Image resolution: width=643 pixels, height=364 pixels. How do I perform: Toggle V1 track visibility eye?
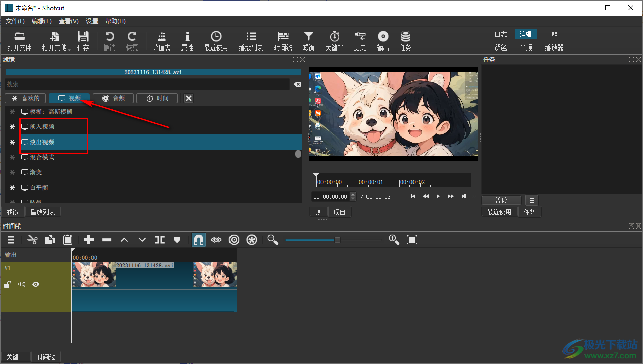pyautogui.click(x=36, y=284)
